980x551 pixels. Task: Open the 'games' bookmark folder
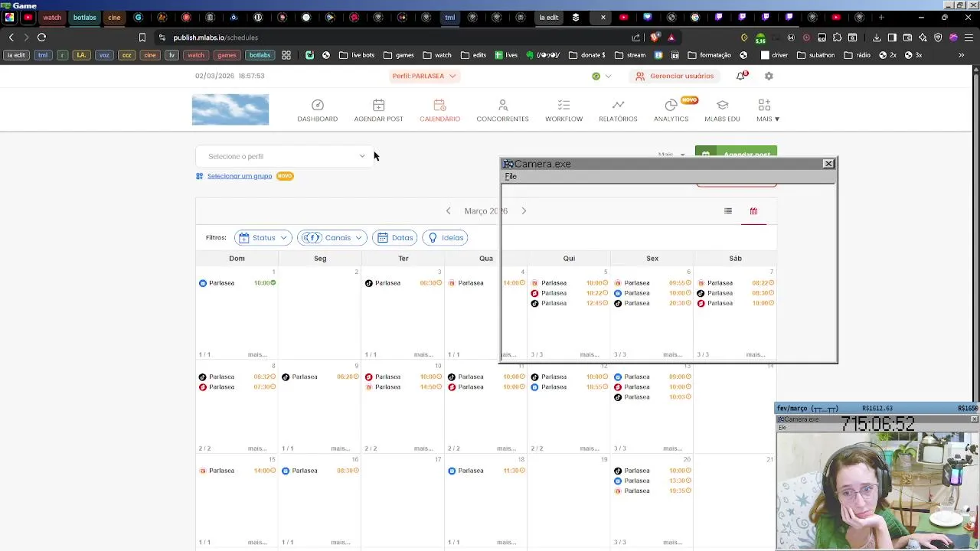(x=399, y=55)
